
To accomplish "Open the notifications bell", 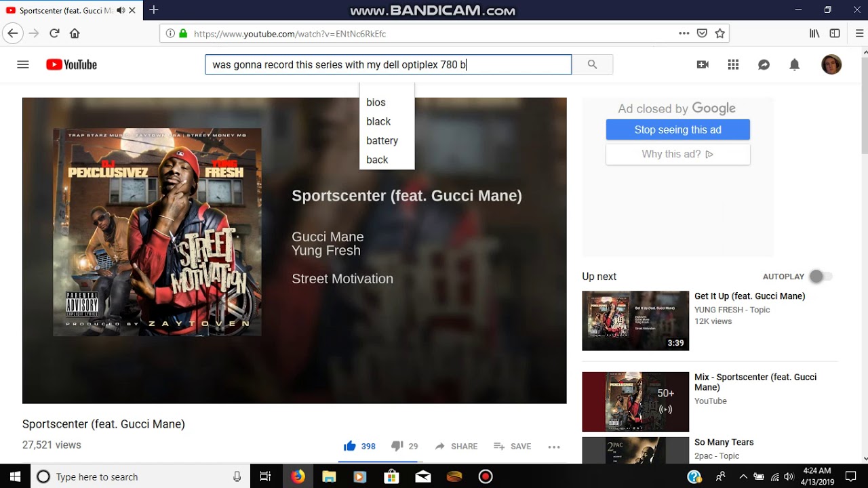I will coord(794,64).
